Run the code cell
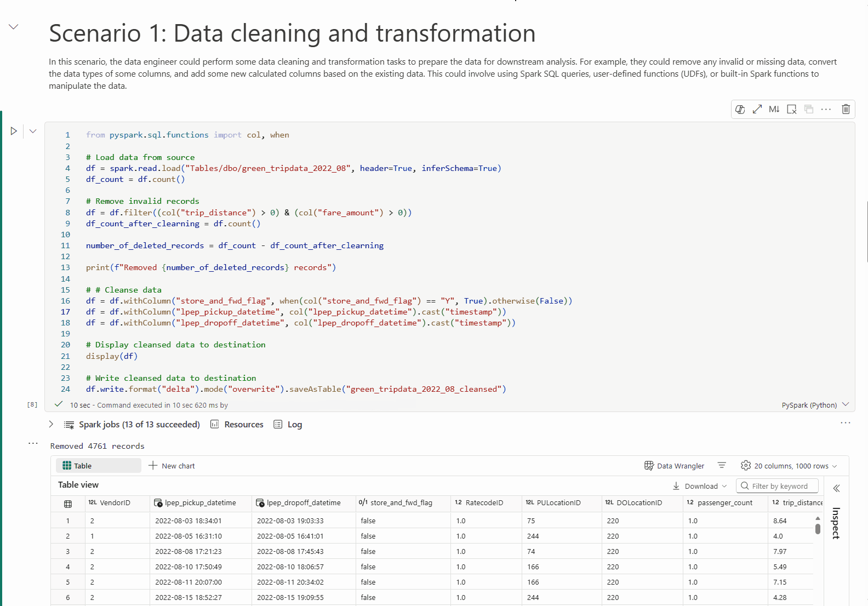868x606 pixels. (14, 131)
